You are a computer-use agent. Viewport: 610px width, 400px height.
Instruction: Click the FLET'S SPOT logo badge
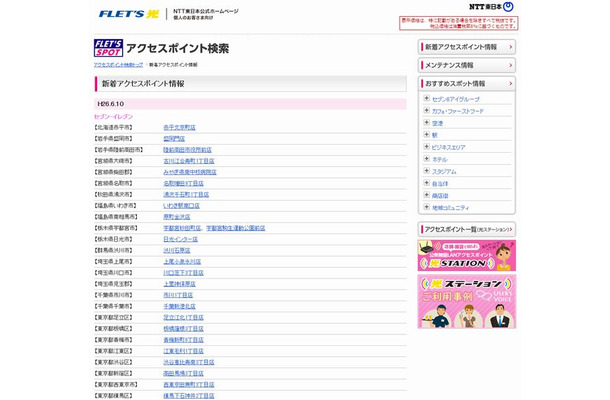tap(108, 48)
